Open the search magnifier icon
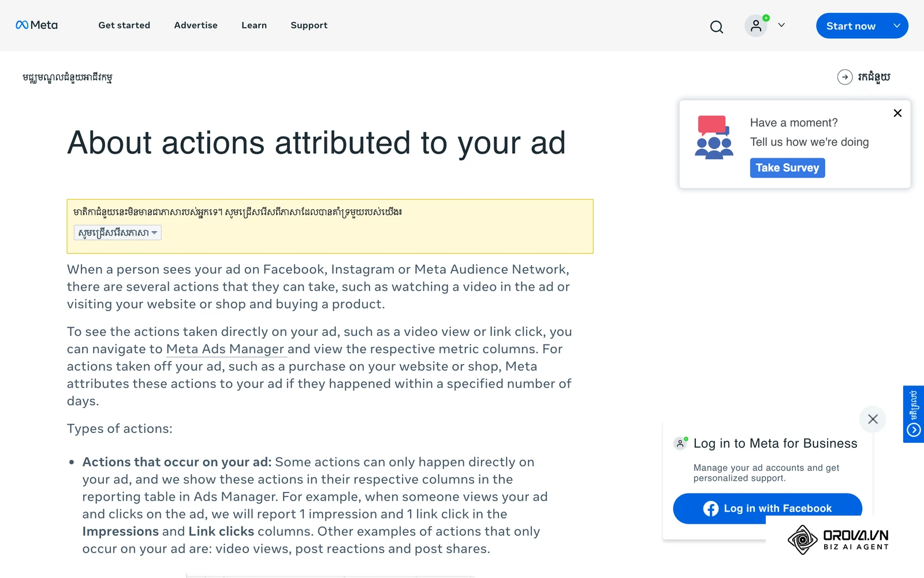 (x=716, y=27)
